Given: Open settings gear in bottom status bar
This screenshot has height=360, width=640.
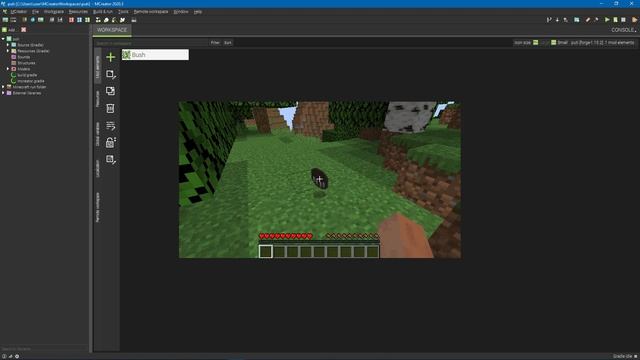Looking at the screenshot, I should 17,356.
